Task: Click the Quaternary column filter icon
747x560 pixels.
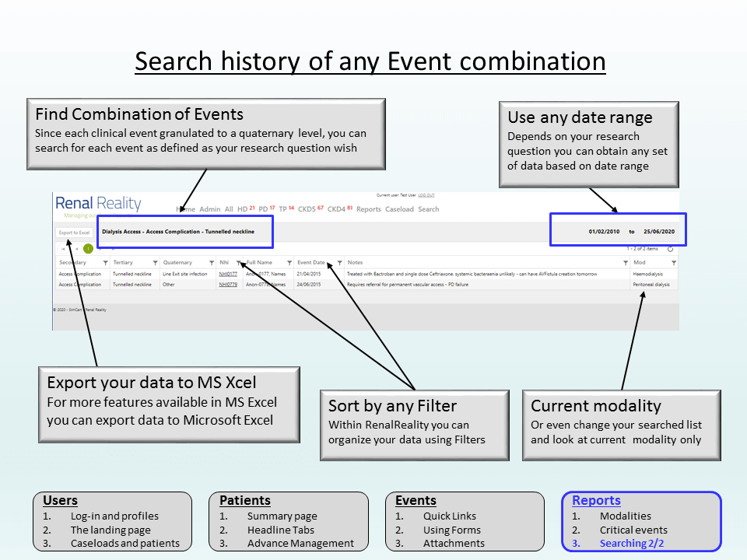Action: coord(211,263)
